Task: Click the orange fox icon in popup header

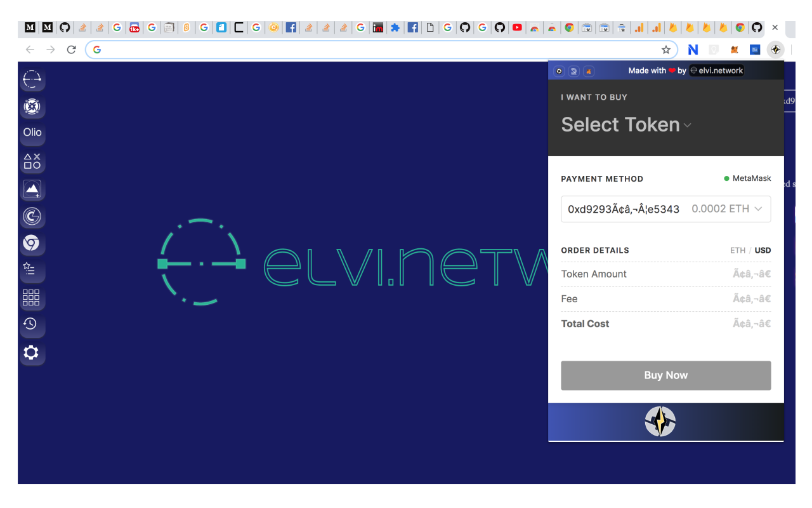Action: click(589, 71)
